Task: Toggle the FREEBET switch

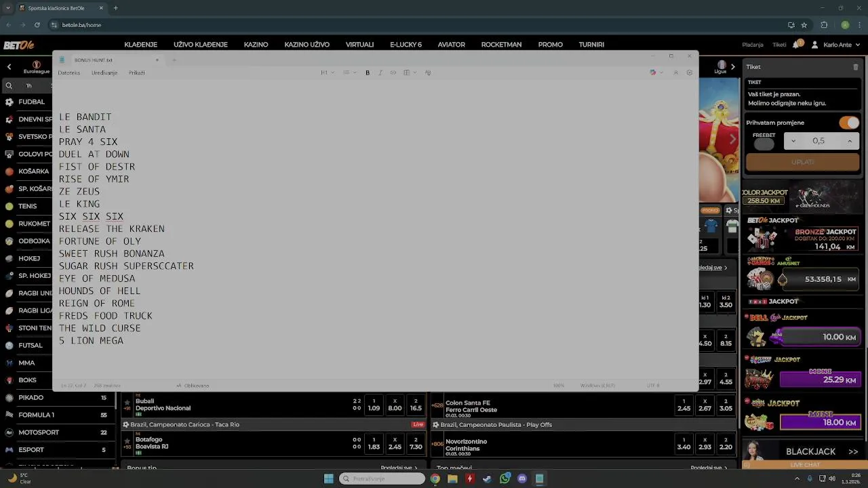Action: pos(764,144)
